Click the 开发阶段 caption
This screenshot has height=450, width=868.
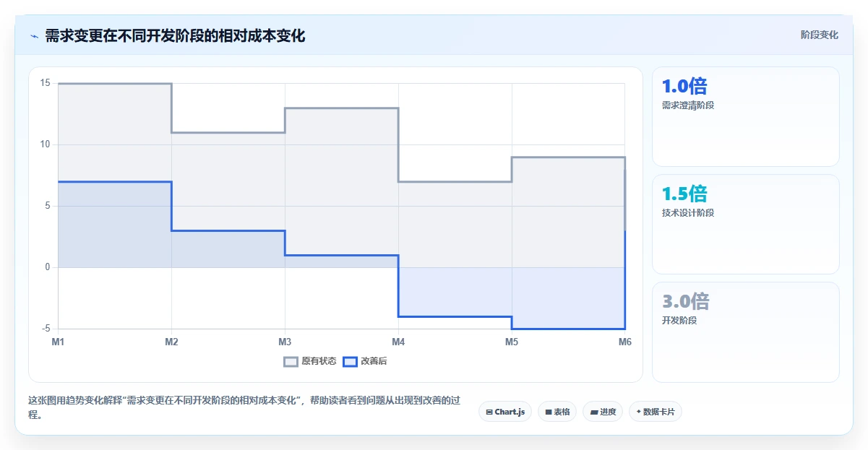coord(679,321)
